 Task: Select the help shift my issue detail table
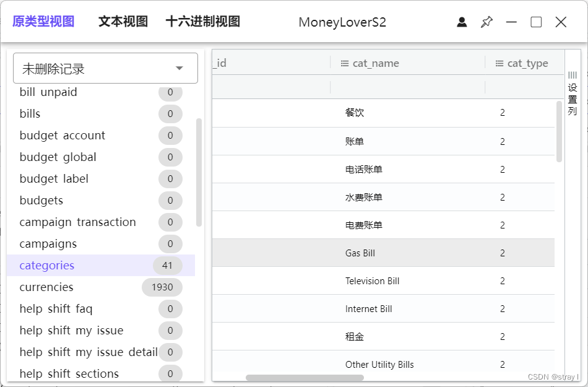[101, 352]
